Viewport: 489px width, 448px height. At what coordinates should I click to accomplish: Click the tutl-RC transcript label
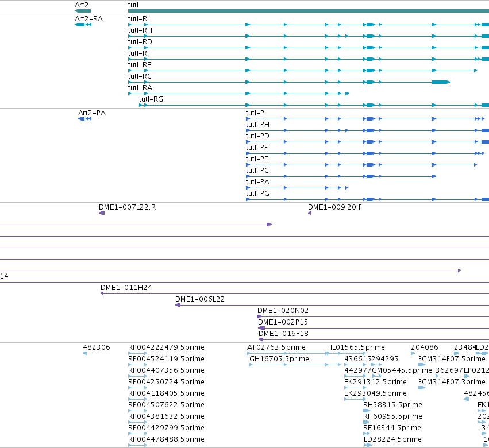140,76
